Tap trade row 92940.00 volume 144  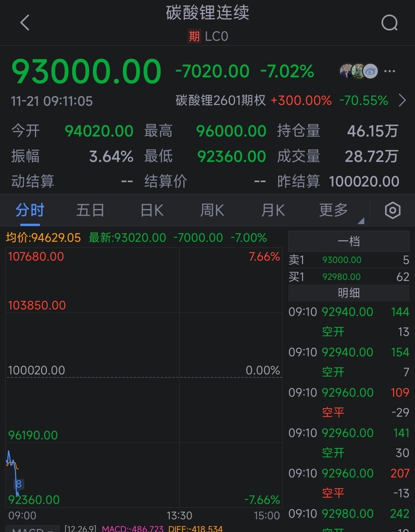[349, 312]
